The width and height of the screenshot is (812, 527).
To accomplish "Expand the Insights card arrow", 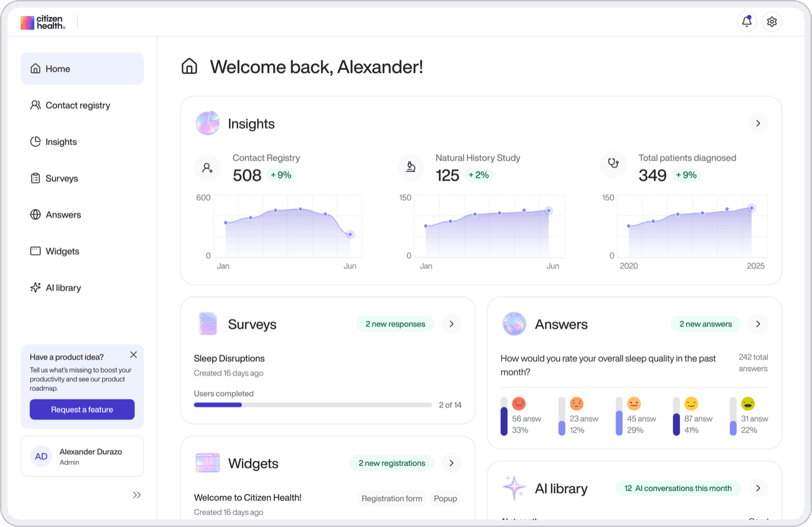I will click(x=758, y=123).
